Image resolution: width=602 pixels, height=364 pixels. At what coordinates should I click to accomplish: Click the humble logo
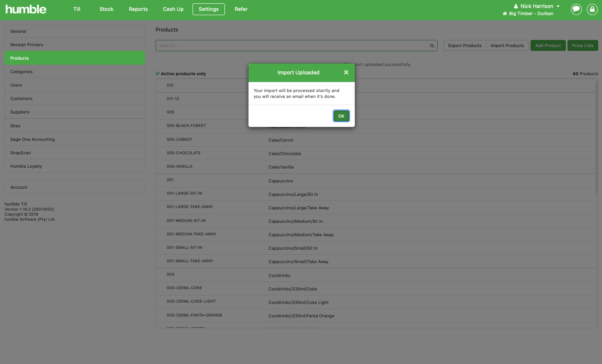click(x=26, y=9)
